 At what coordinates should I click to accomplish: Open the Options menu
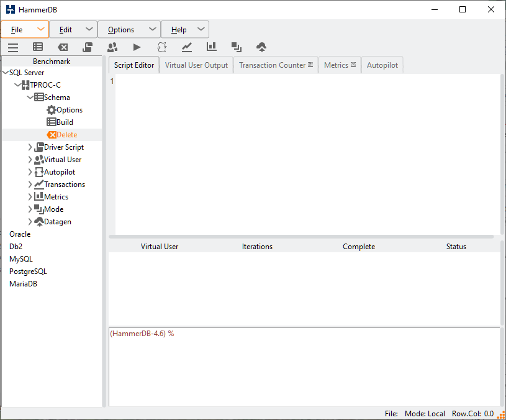tap(129, 29)
